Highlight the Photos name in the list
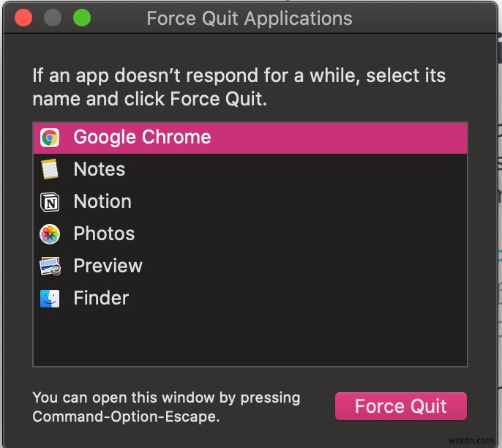This screenshot has width=502, height=448. coord(104,234)
